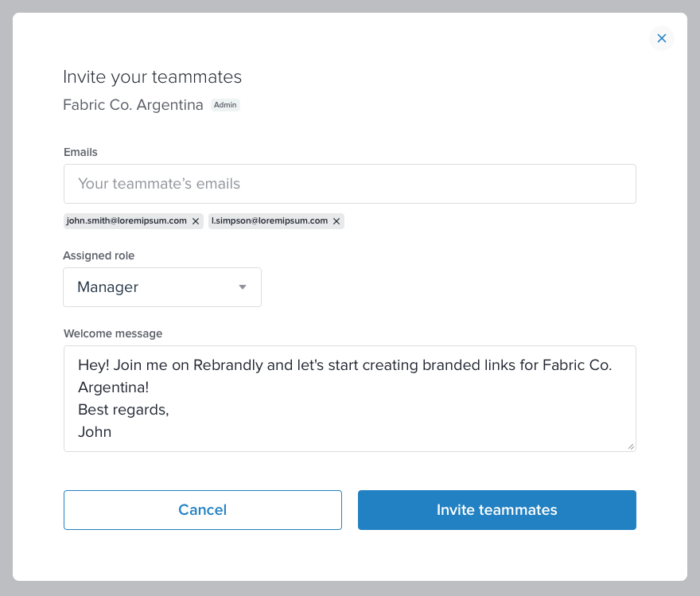Select the l.simpson@loremipsum.com chip text
Image resolution: width=700 pixels, height=596 pixels.
click(270, 220)
